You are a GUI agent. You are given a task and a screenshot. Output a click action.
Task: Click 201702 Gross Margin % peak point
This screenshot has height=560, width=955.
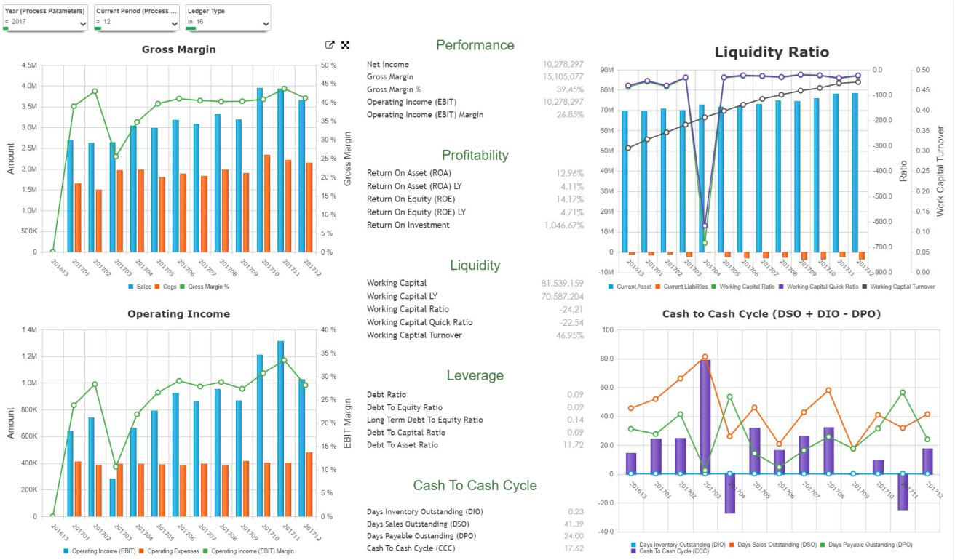(95, 92)
